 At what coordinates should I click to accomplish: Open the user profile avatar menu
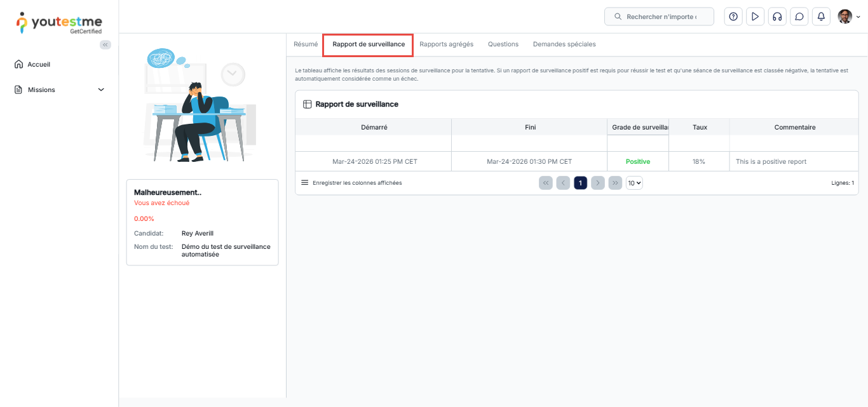(x=848, y=17)
